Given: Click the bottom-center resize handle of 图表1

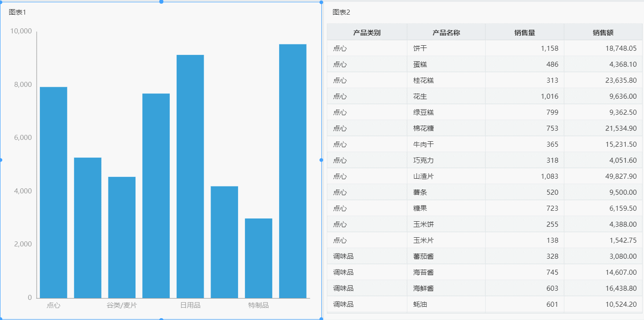Looking at the screenshot, I should [x=161, y=319].
